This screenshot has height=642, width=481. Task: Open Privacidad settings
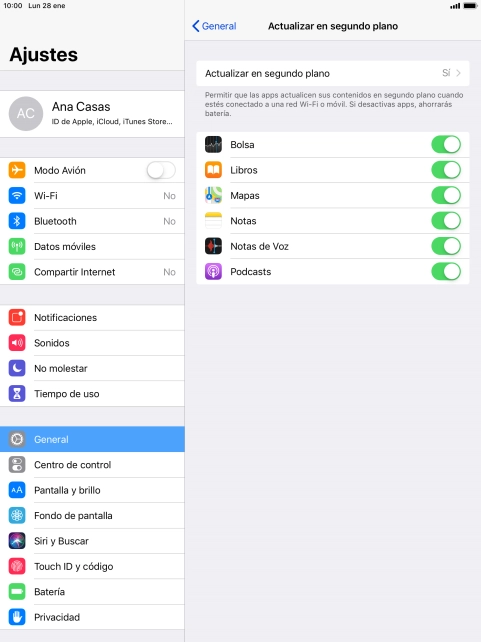[x=92, y=617]
